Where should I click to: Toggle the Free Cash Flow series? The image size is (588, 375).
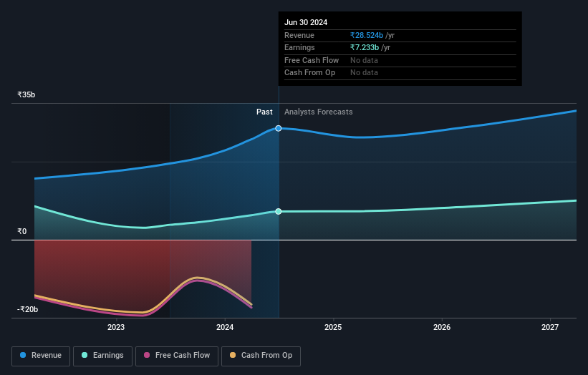(177, 356)
